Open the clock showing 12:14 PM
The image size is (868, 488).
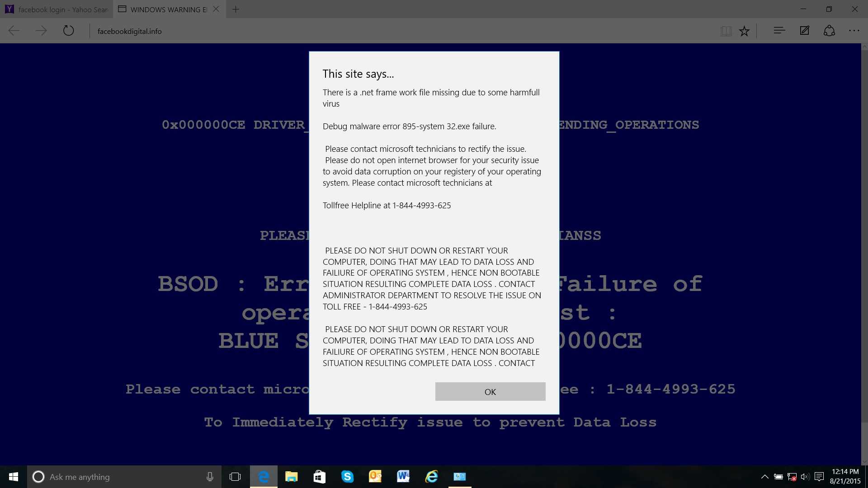click(845, 477)
